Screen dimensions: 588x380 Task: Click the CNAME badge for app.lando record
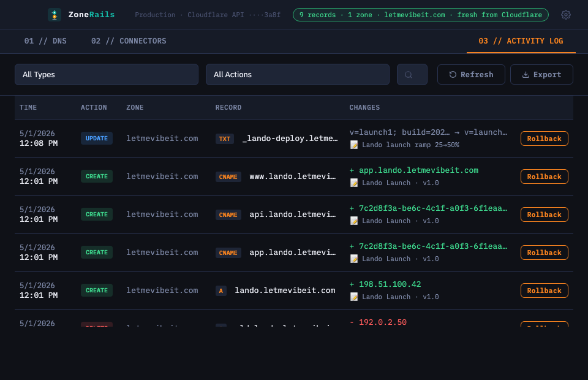coord(228,253)
